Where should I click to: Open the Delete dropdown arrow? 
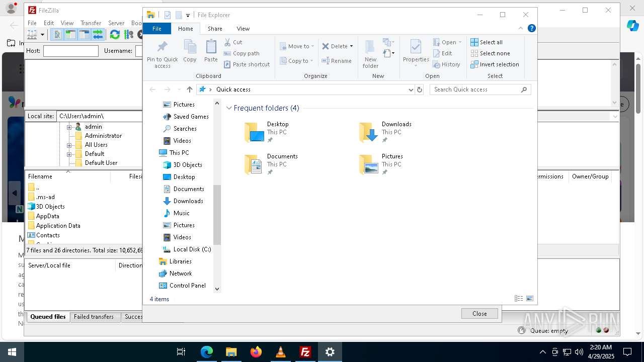click(351, 46)
